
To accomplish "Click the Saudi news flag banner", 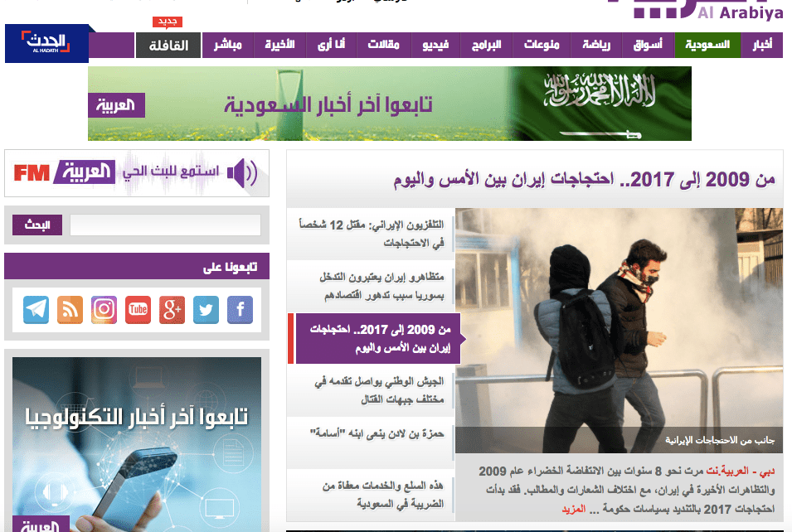I will pyautogui.click(x=389, y=104).
